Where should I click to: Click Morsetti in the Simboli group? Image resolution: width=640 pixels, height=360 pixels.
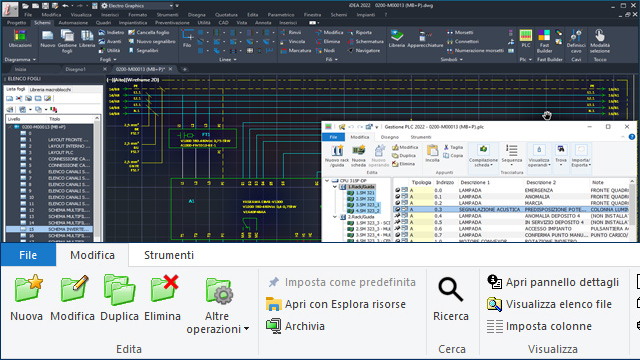coord(460,32)
